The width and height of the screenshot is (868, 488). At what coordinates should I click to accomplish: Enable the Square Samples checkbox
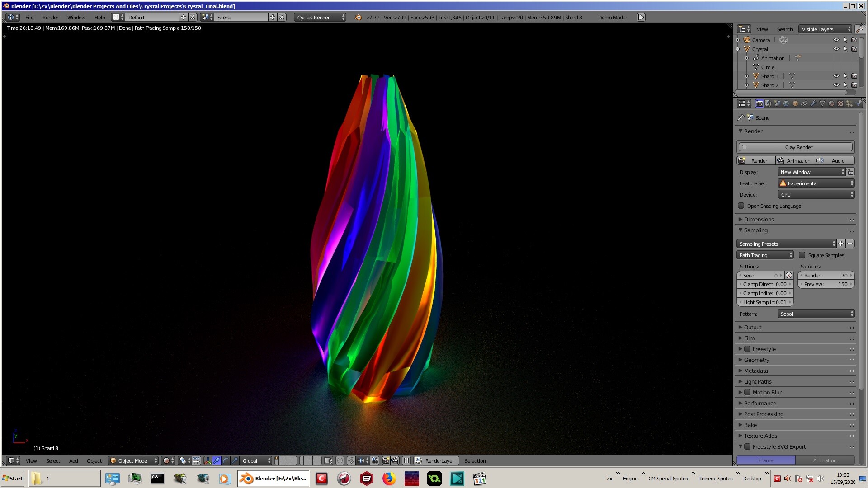point(802,255)
